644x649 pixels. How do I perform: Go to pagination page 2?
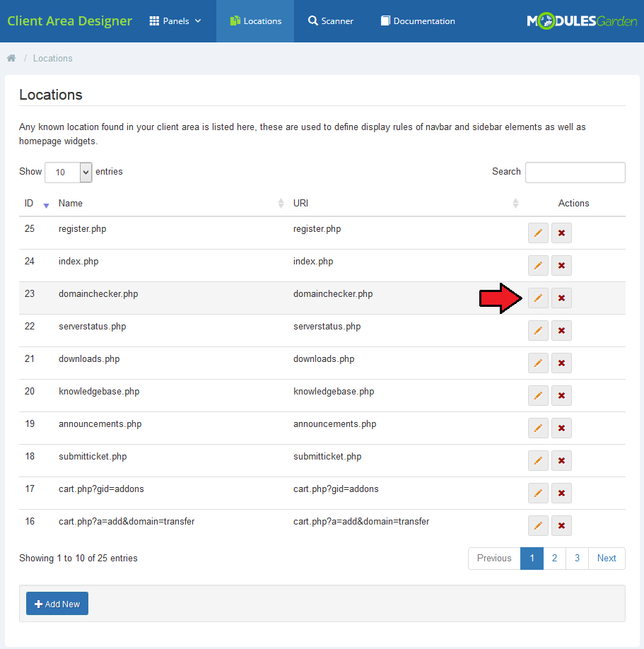click(555, 559)
